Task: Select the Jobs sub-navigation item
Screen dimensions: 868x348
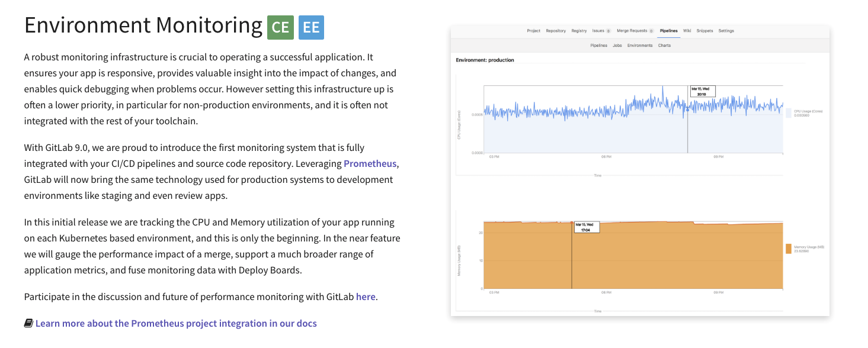Action: tap(617, 46)
